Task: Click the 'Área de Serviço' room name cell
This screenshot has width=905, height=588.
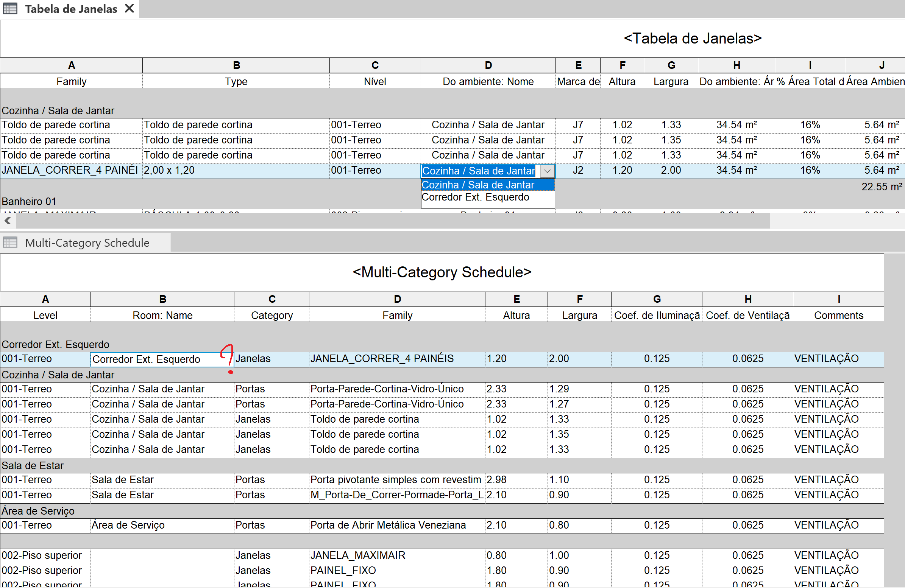Action: (x=162, y=525)
